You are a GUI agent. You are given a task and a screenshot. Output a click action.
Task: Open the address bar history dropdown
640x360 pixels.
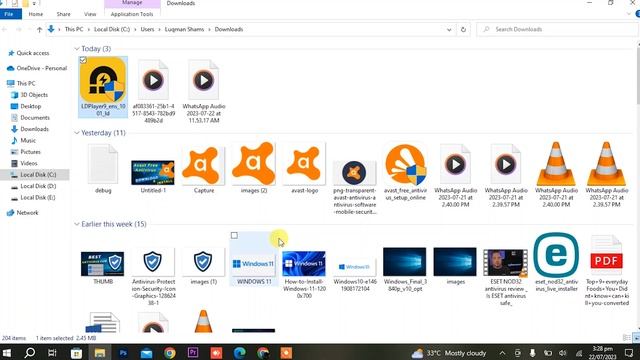[449, 29]
